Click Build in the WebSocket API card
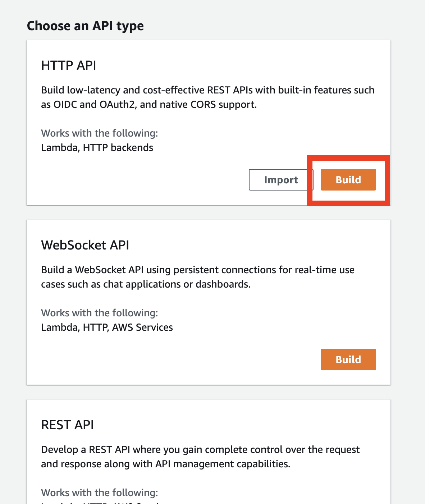The width and height of the screenshot is (425, 504). tap(348, 359)
